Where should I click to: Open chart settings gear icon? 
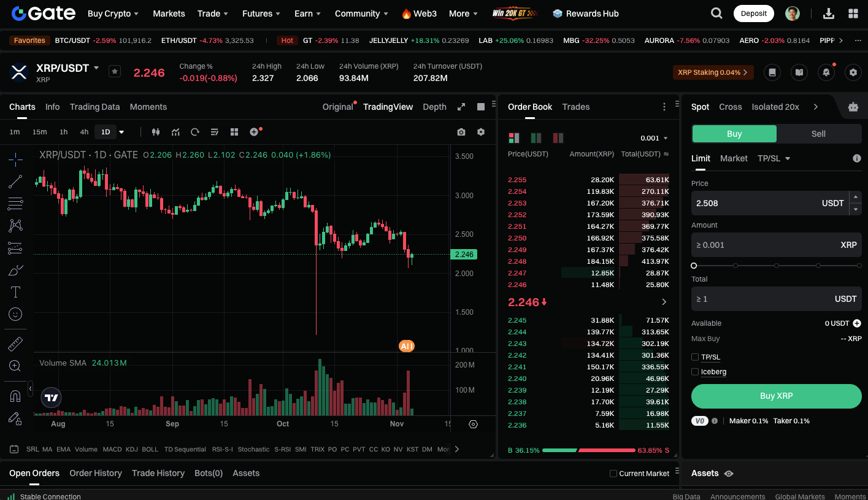coord(481,132)
